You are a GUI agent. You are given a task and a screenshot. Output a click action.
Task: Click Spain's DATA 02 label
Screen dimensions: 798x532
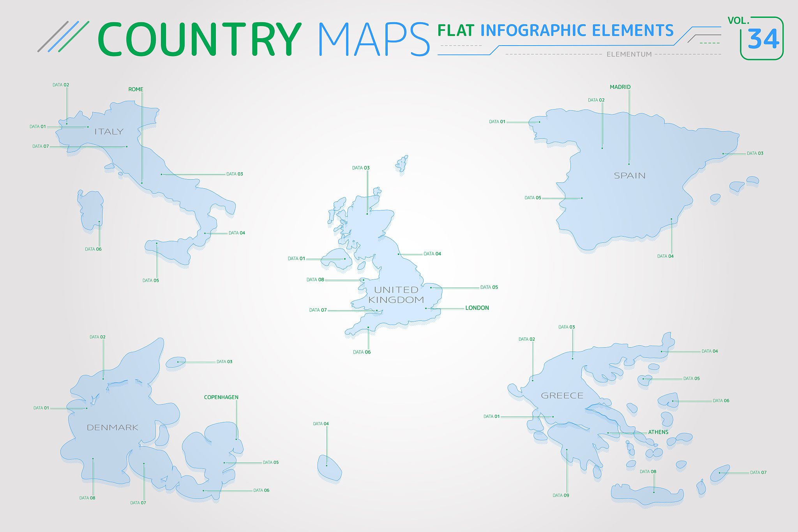click(x=596, y=100)
